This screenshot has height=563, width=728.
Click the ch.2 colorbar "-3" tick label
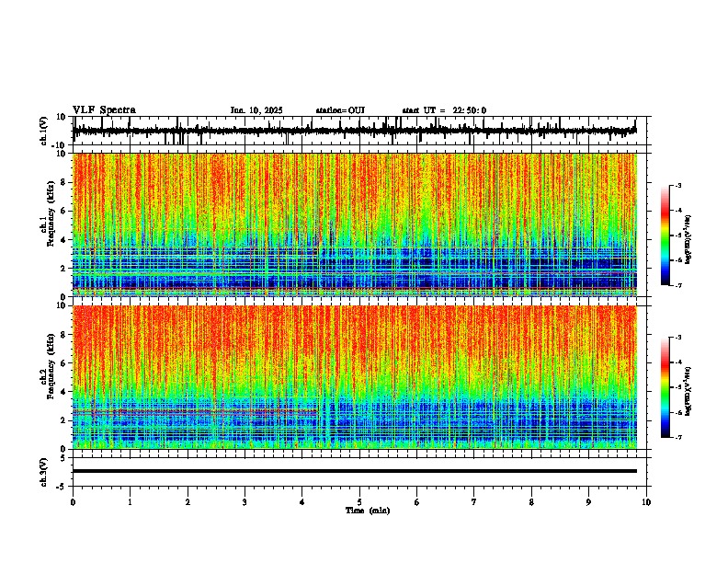[x=678, y=338]
